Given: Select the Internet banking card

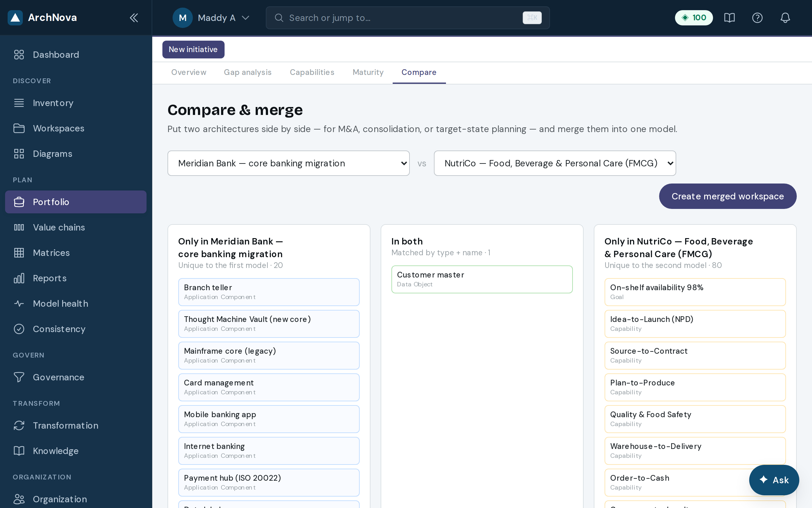Looking at the screenshot, I should point(269,451).
